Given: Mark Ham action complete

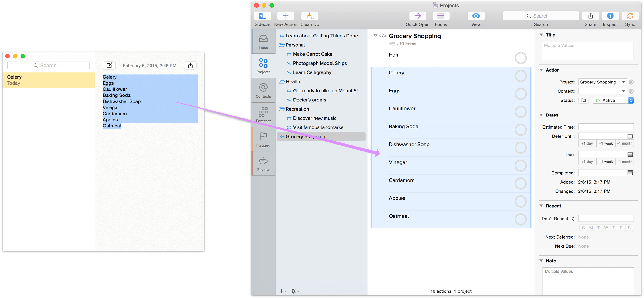Looking at the screenshot, I should (520, 58).
